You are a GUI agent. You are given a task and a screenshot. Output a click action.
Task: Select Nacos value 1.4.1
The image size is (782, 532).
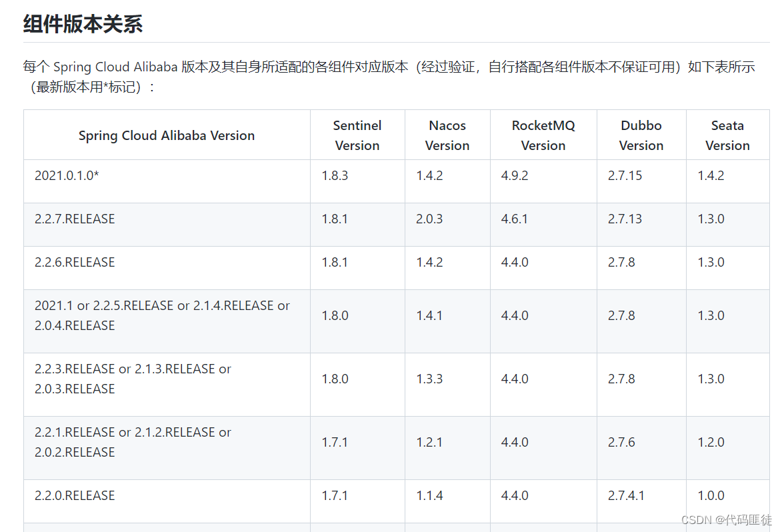(429, 315)
